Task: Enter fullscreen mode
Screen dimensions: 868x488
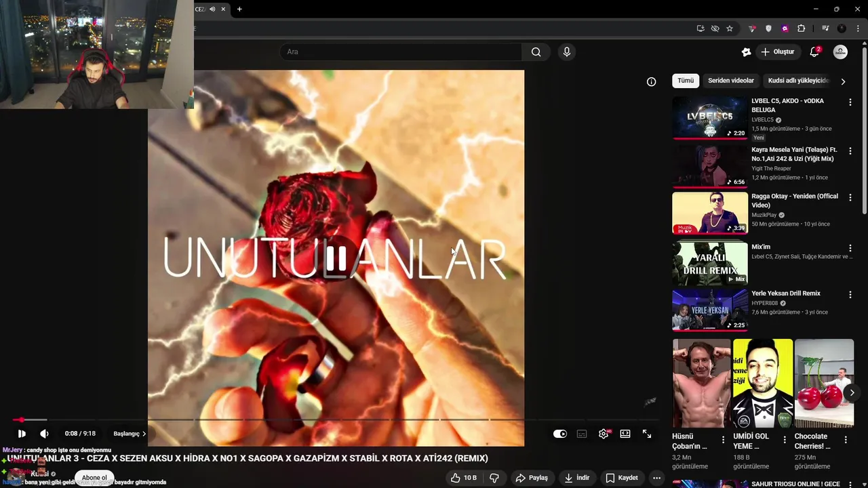Action: (647, 434)
